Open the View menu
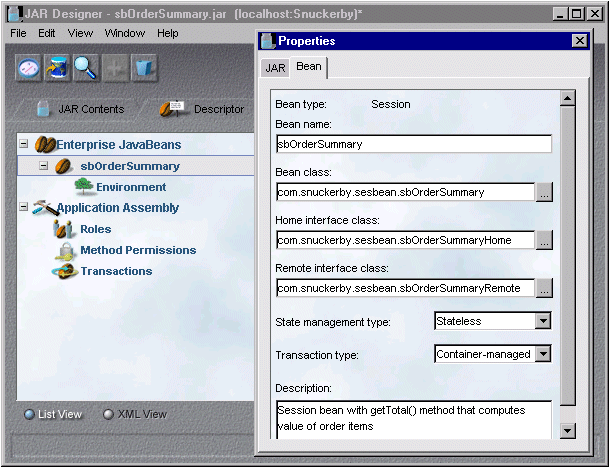 (80, 33)
